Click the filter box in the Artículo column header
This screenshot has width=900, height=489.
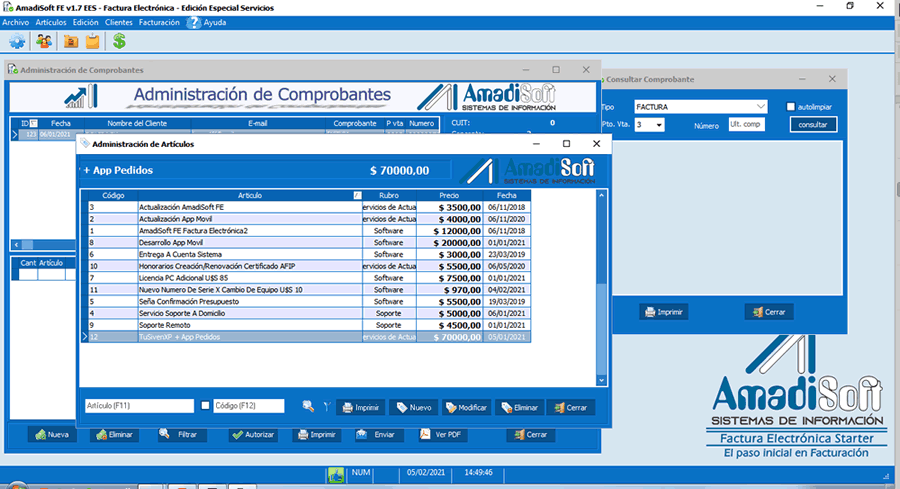pos(358,196)
